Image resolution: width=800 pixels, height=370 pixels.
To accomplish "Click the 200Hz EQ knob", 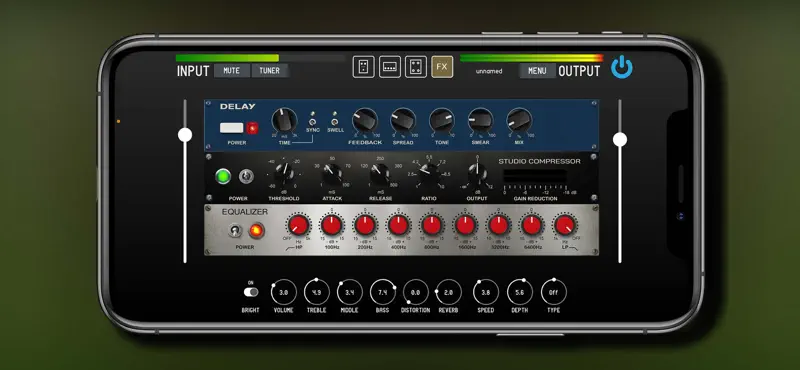I will (365, 225).
